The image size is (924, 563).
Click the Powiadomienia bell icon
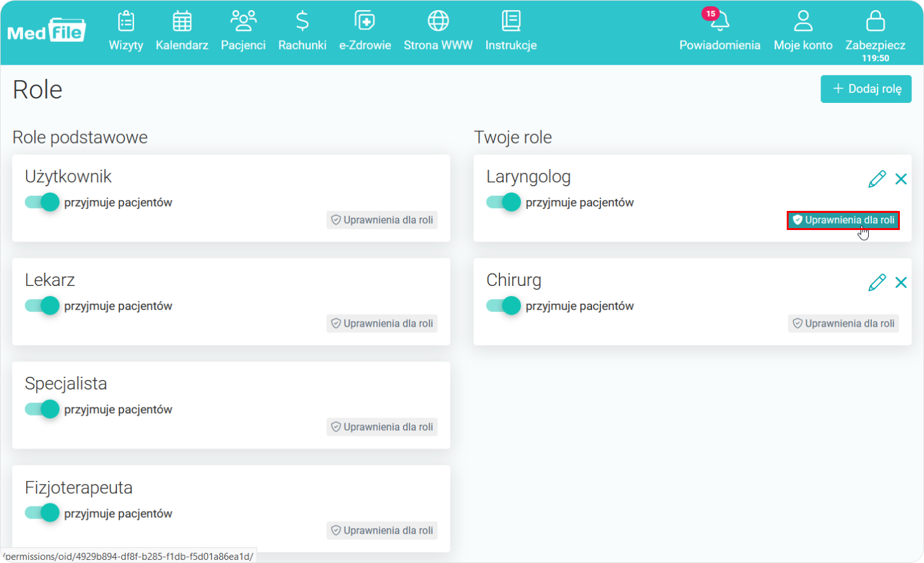(x=719, y=22)
